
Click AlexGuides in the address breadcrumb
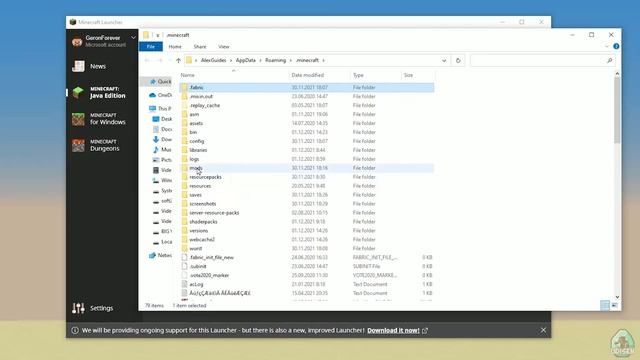(x=213, y=60)
